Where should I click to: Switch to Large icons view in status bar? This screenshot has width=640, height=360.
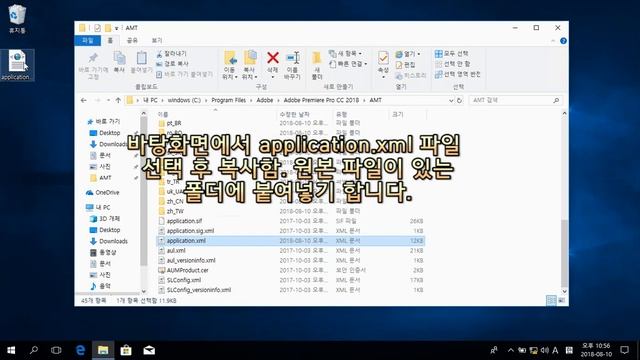562,301
